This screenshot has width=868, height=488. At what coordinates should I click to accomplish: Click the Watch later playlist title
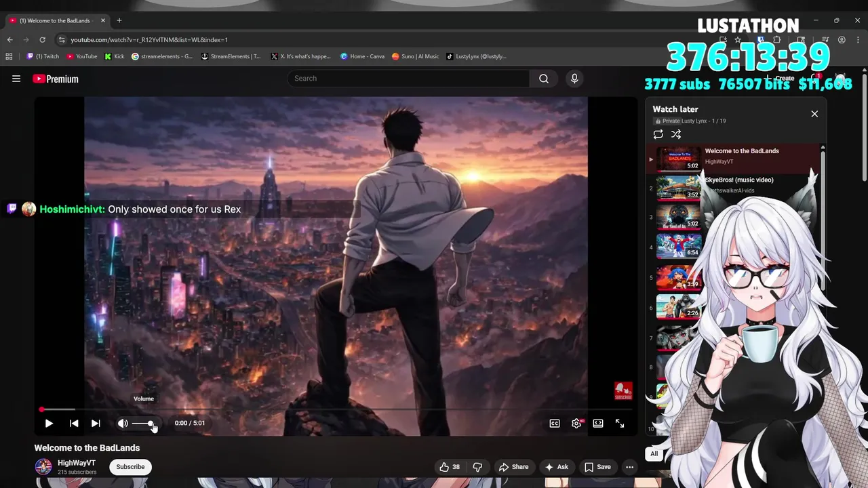[675, 109]
